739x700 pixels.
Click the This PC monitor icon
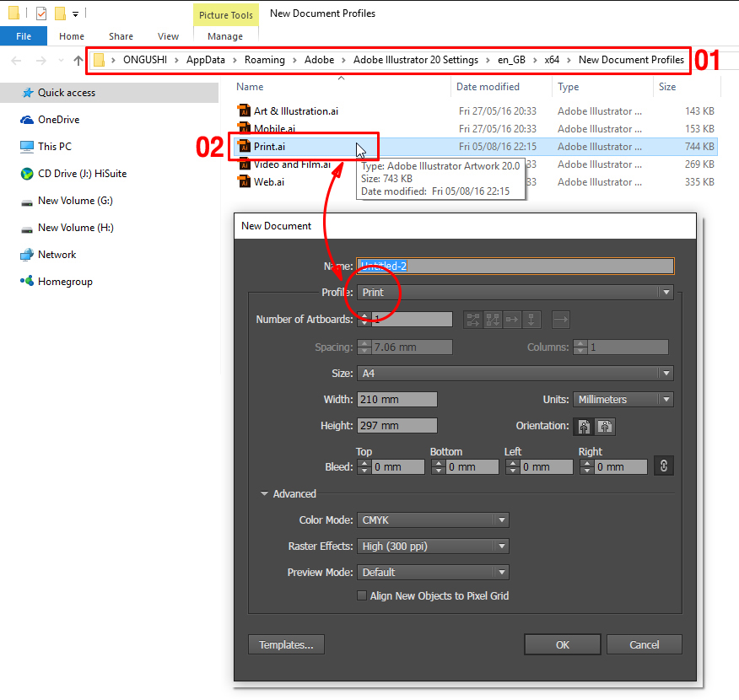(27, 147)
